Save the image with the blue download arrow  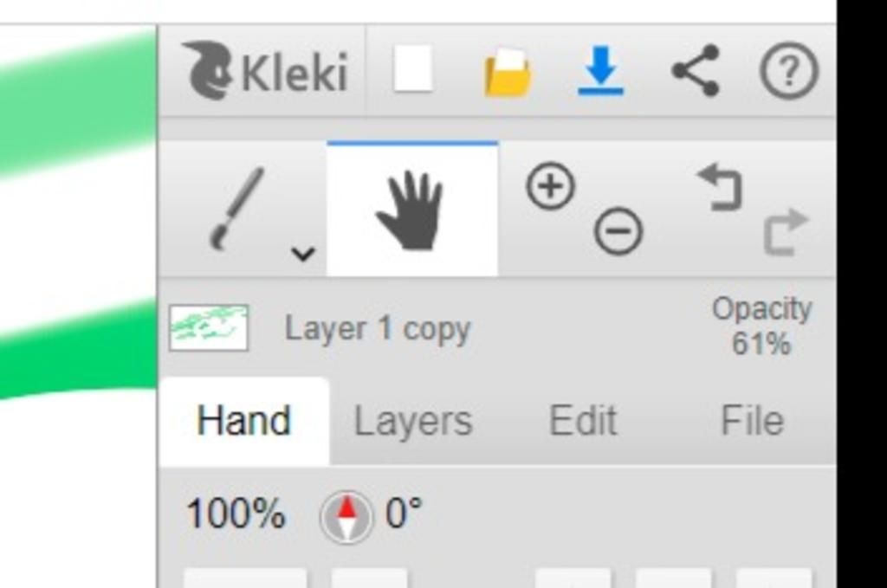pos(601,70)
